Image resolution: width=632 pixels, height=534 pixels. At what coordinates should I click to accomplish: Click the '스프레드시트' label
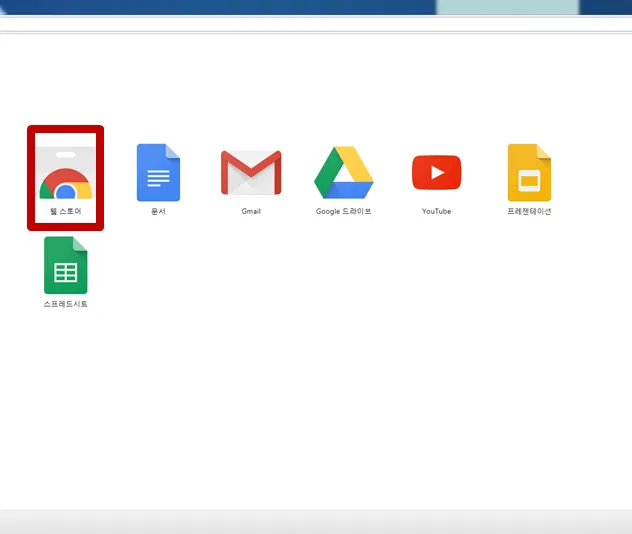[66, 304]
